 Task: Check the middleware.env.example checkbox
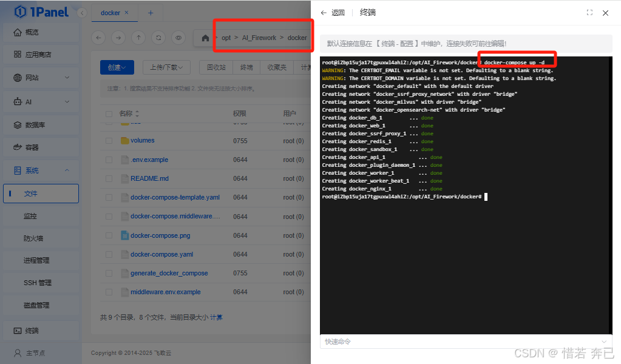pos(109,292)
